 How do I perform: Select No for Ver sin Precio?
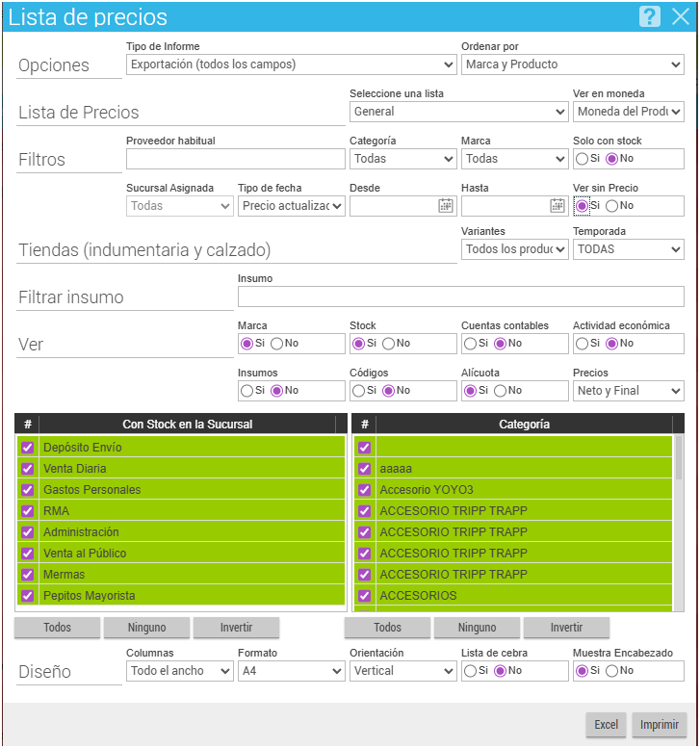click(x=612, y=206)
